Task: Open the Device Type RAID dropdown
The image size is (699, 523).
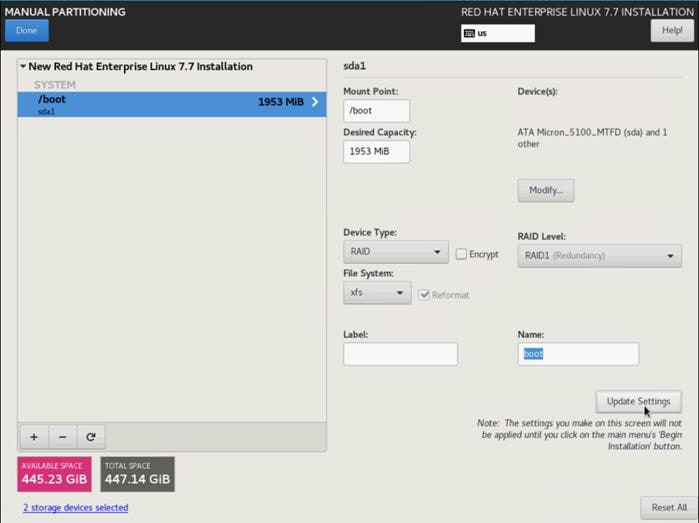Action: click(x=396, y=252)
